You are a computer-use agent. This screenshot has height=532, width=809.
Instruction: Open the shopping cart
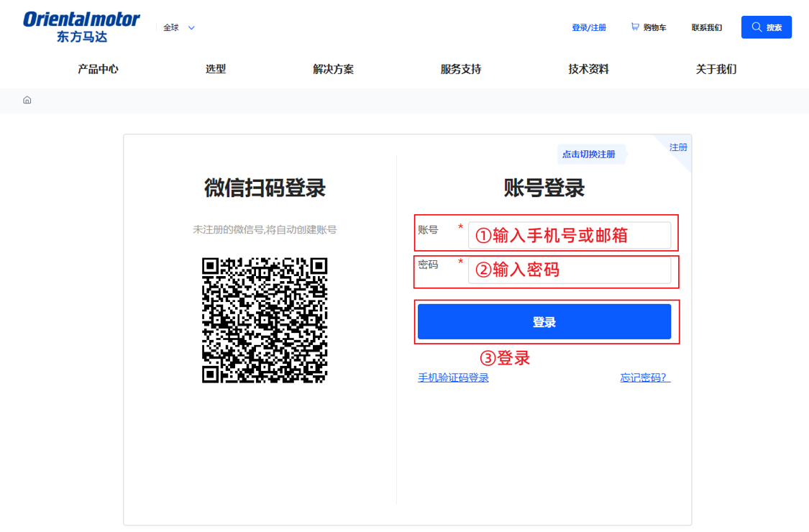click(648, 27)
